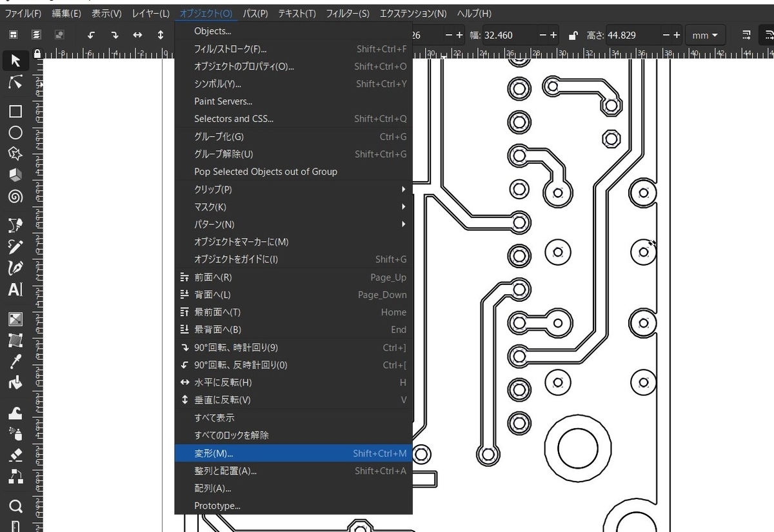774x532 pixels.
Task: Activate the Spiral tool
Action: click(15, 196)
